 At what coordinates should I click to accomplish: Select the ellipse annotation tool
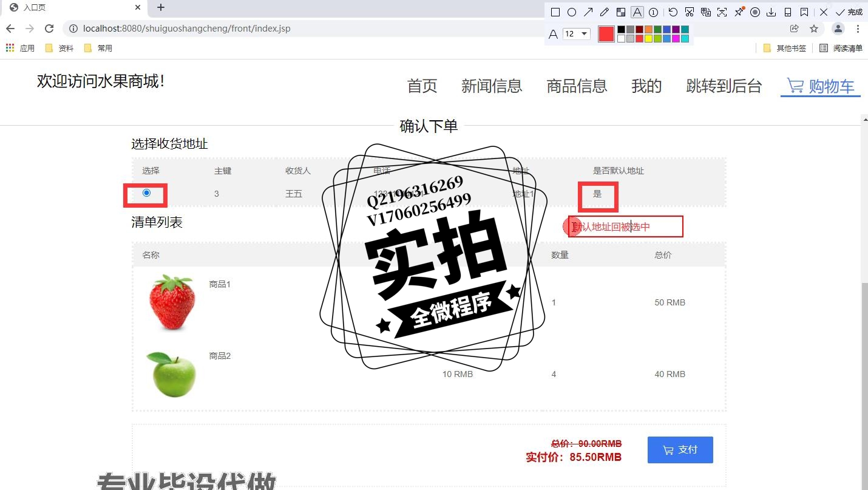[x=571, y=12]
